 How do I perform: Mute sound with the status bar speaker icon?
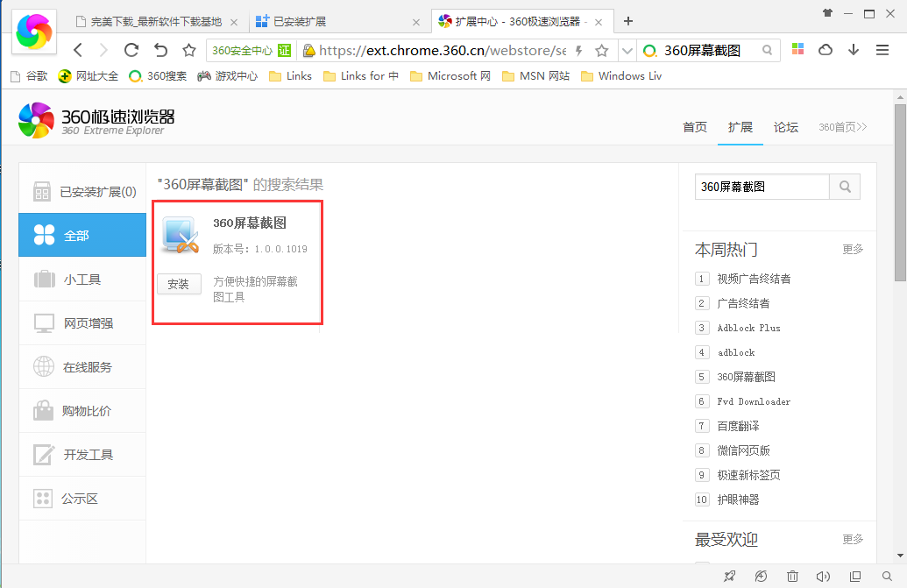[x=823, y=576]
